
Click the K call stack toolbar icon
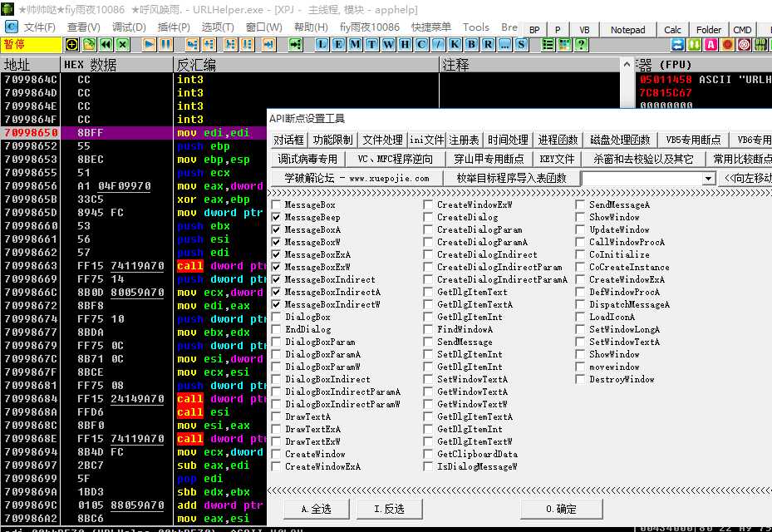pyautogui.click(x=455, y=45)
